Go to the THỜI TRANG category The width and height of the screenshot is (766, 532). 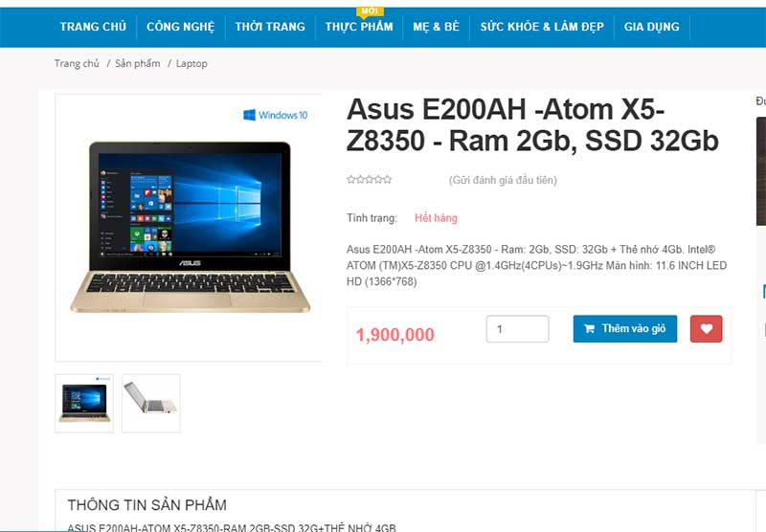(x=270, y=27)
